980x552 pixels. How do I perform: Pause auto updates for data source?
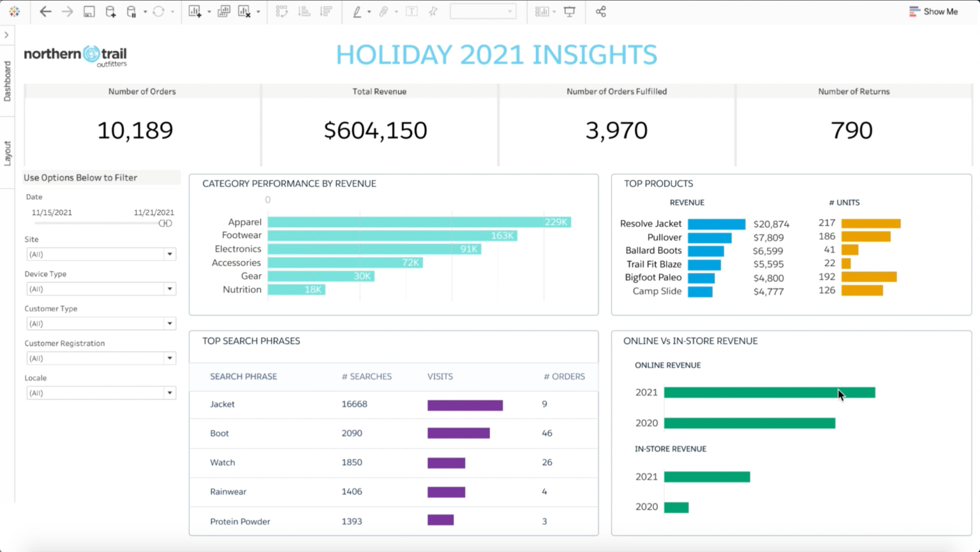131,11
